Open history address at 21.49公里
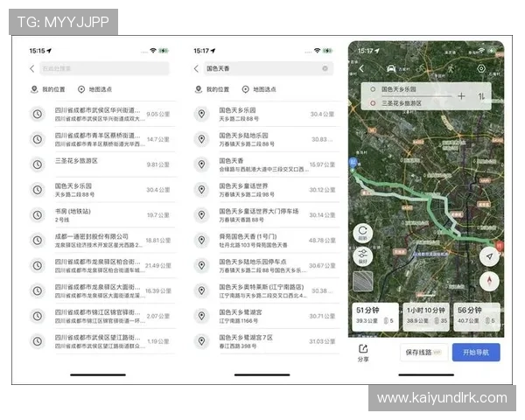 tap(102, 266)
